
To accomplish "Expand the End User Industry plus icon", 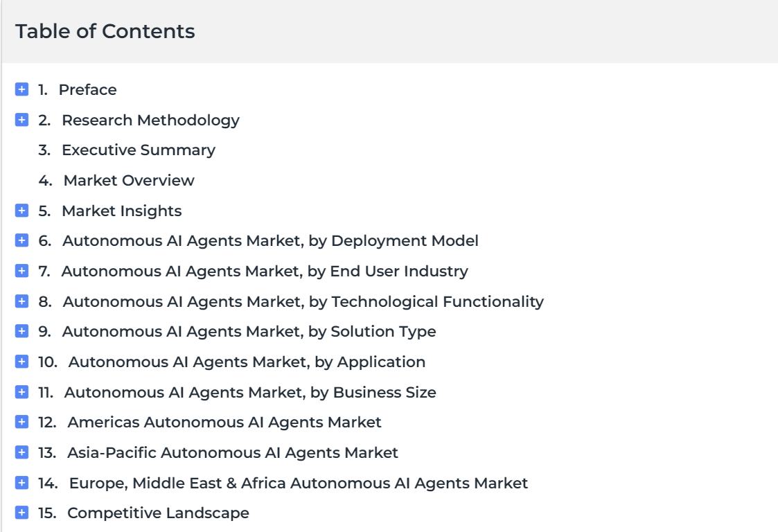I will [x=22, y=270].
